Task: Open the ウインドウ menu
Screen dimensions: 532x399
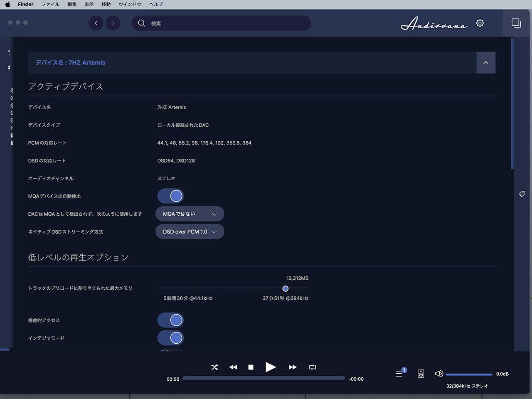Action: (130, 4)
